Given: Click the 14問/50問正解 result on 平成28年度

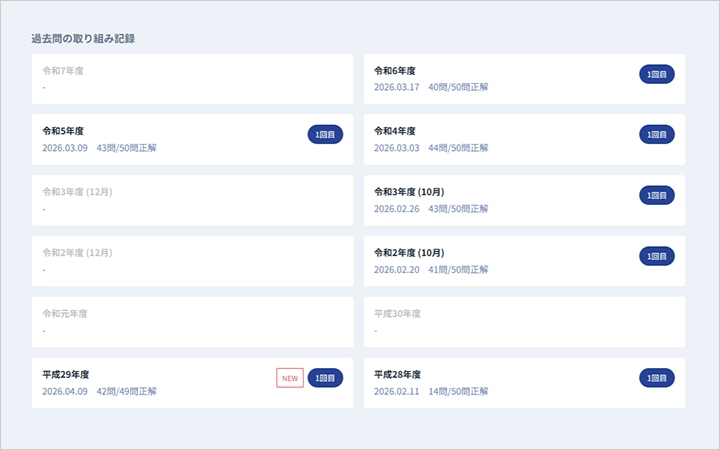Looking at the screenshot, I should pyautogui.click(x=458, y=391).
